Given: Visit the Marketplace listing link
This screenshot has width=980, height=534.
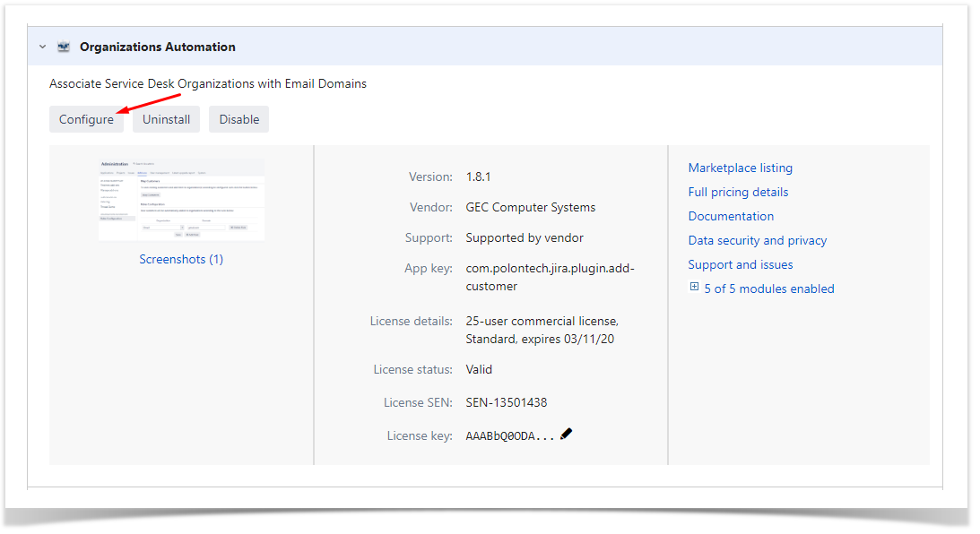Looking at the screenshot, I should click(740, 168).
